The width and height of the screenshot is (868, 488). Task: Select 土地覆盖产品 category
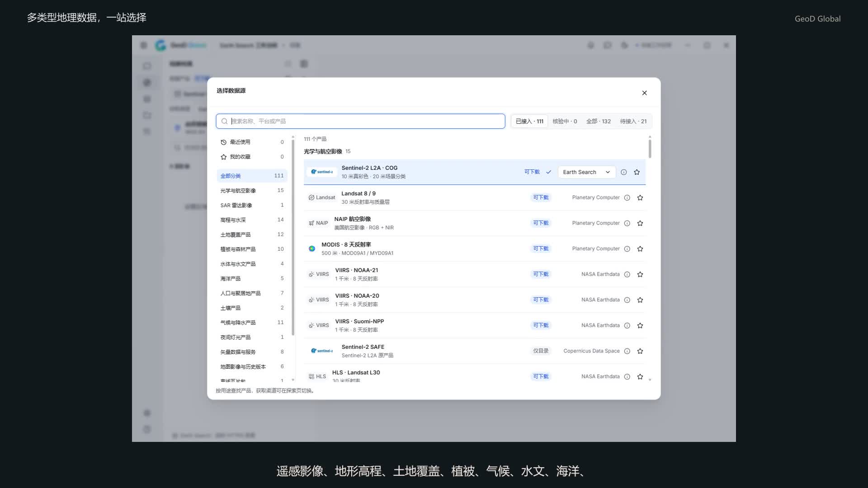(252, 235)
